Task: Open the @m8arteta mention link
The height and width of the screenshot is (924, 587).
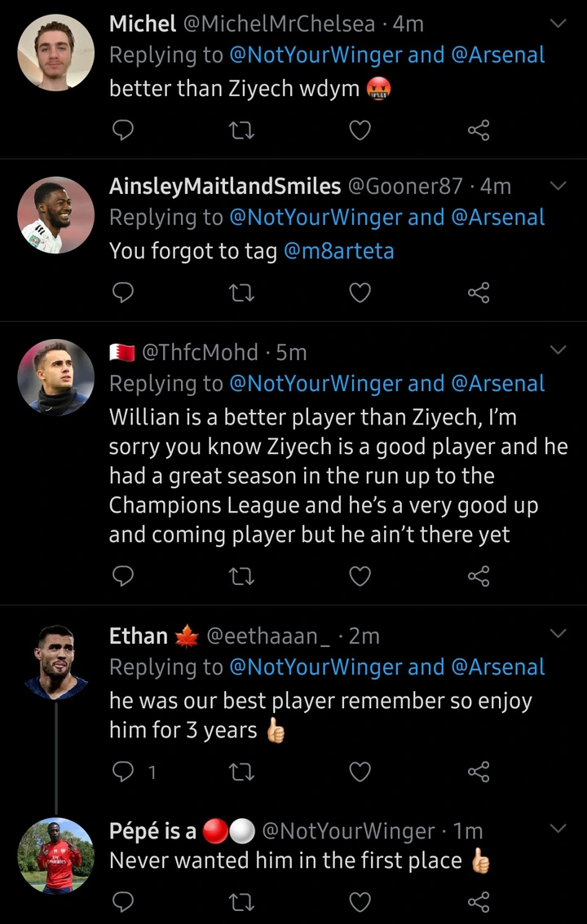Action: pos(338,252)
